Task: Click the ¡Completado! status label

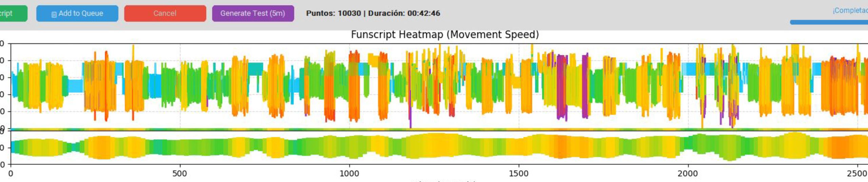Action: (850, 11)
